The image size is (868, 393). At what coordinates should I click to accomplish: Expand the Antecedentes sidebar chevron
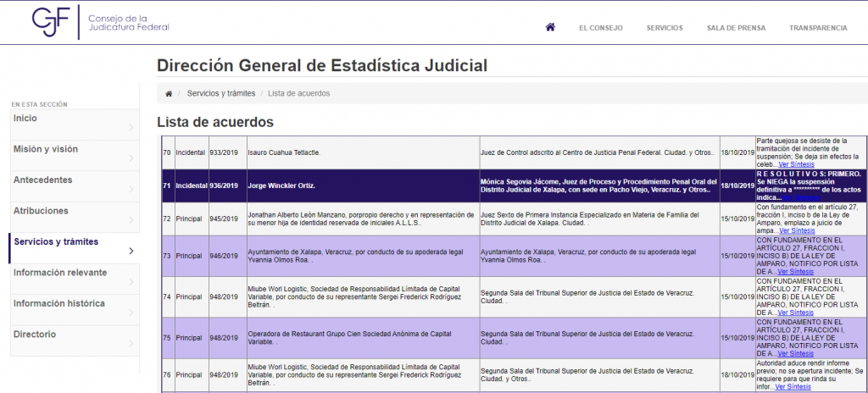pyautogui.click(x=131, y=190)
